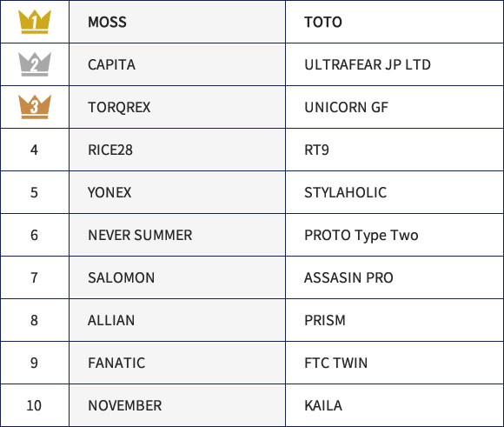Click the UNICORN GF model text
Viewport: 504px width, 427px height.
346,108
